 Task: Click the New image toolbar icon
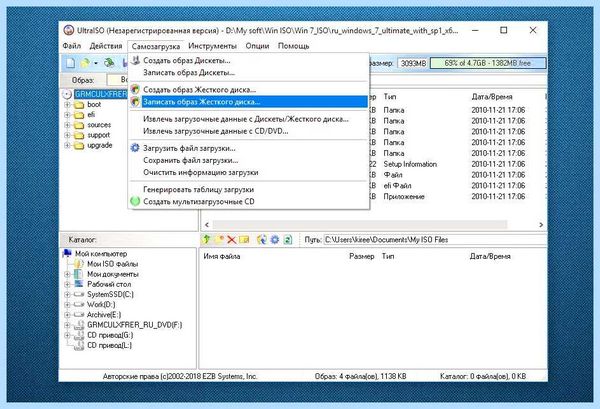click(71, 63)
